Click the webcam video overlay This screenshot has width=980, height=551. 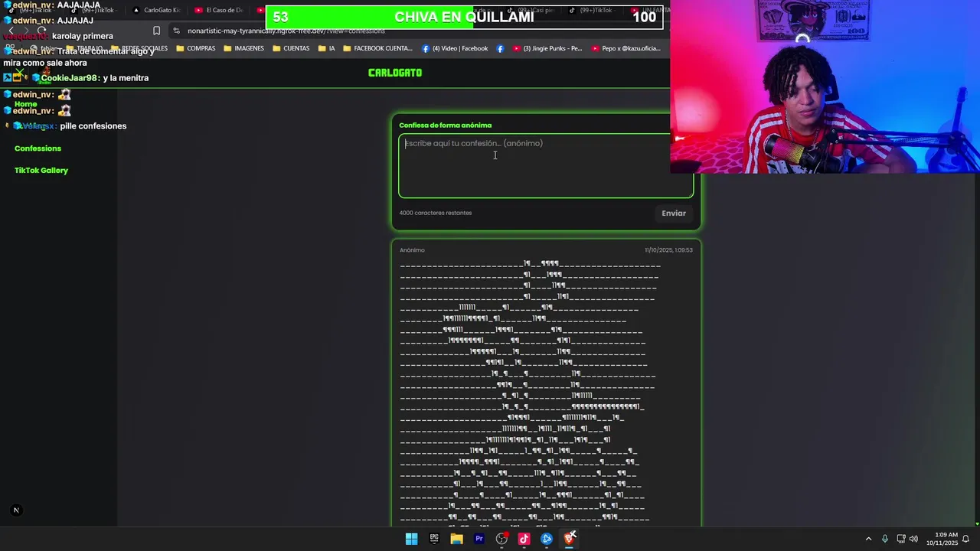(x=825, y=87)
